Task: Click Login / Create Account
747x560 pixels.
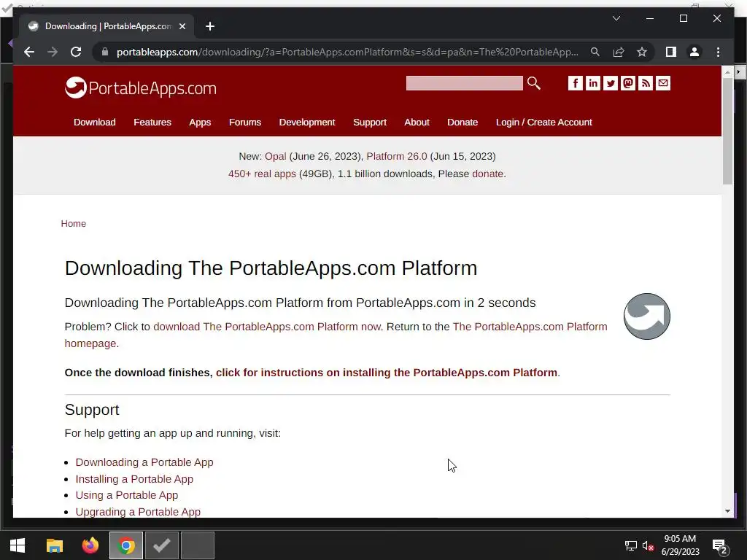Action: 544,122
